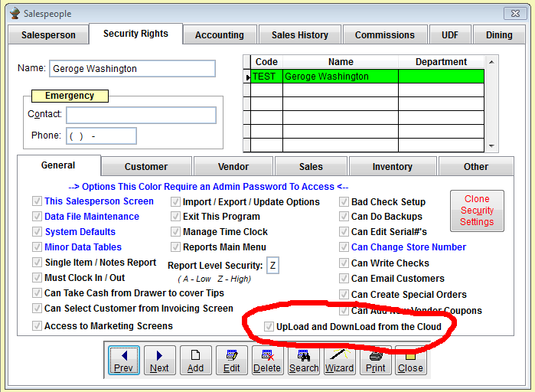
Task: Toggle UpLoad and DownLoad from the Cloud
Action: (x=269, y=327)
